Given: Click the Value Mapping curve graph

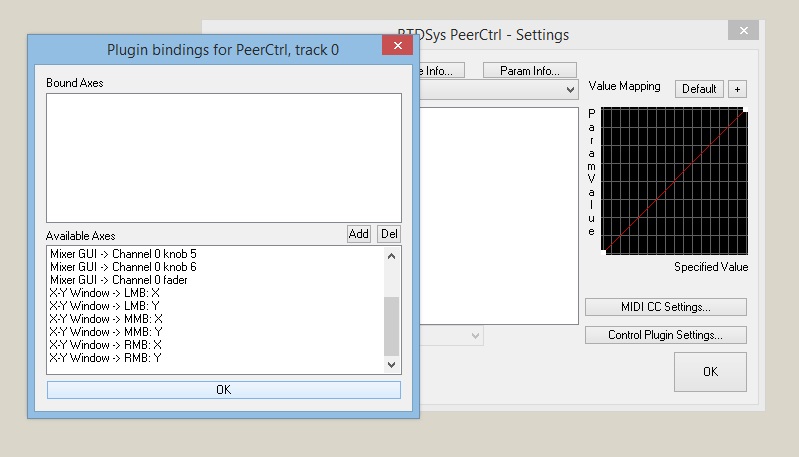Looking at the screenshot, I should 674,181.
